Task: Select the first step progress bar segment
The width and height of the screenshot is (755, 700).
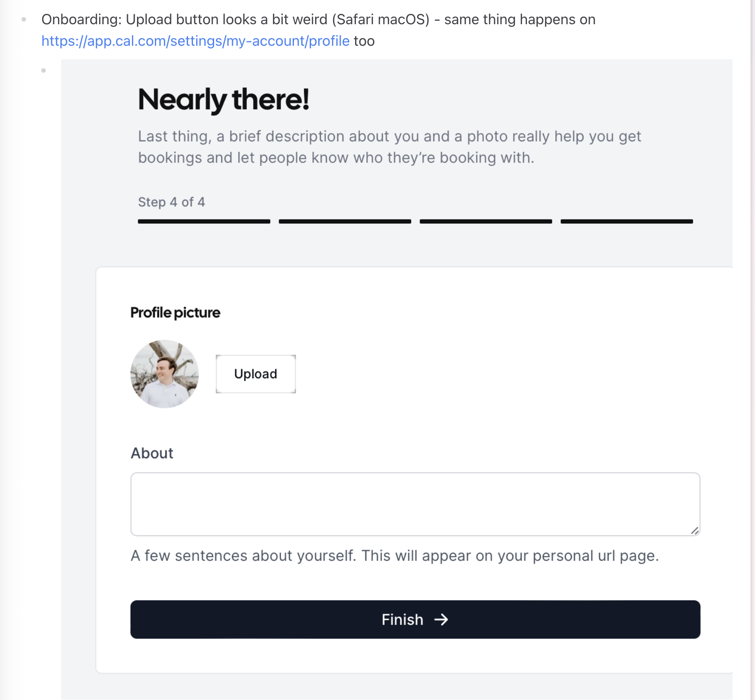Action: click(203, 221)
